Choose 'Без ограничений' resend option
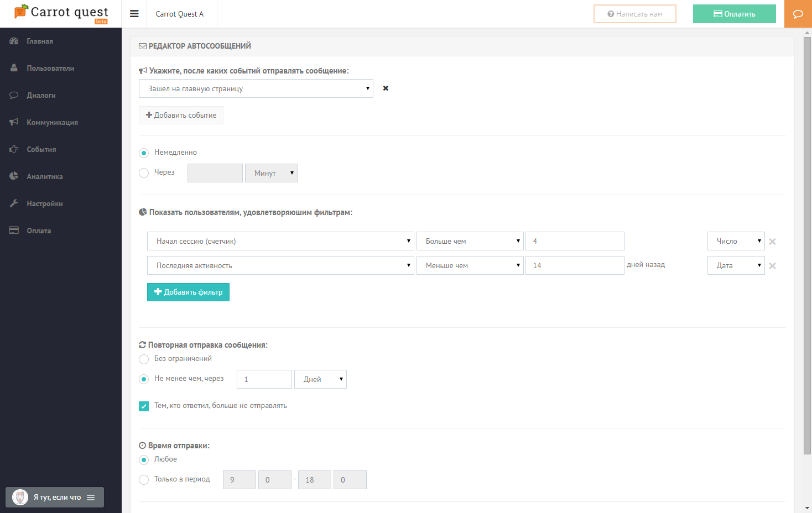Viewport: 812px width, 513px height. click(x=144, y=359)
